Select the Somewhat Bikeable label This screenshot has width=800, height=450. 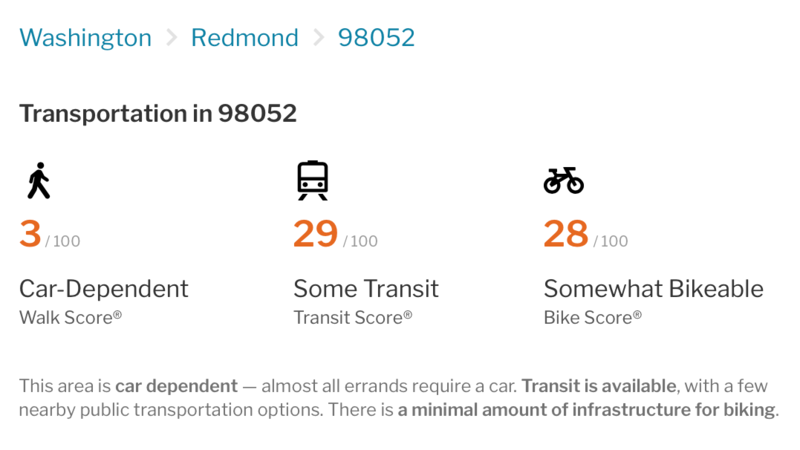pos(654,289)
